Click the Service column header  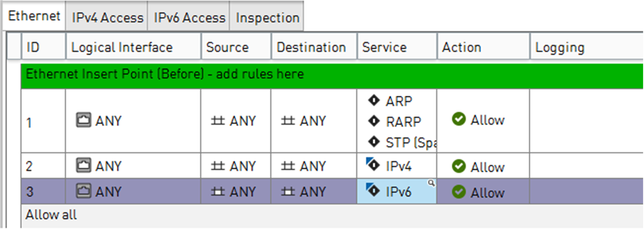pos(384,47)
